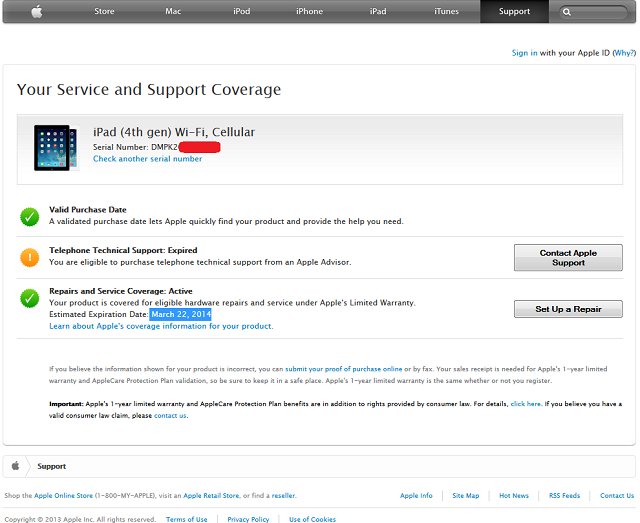Click the 'click here' consumer law link

pyautogui.click(x=526, y=404)
